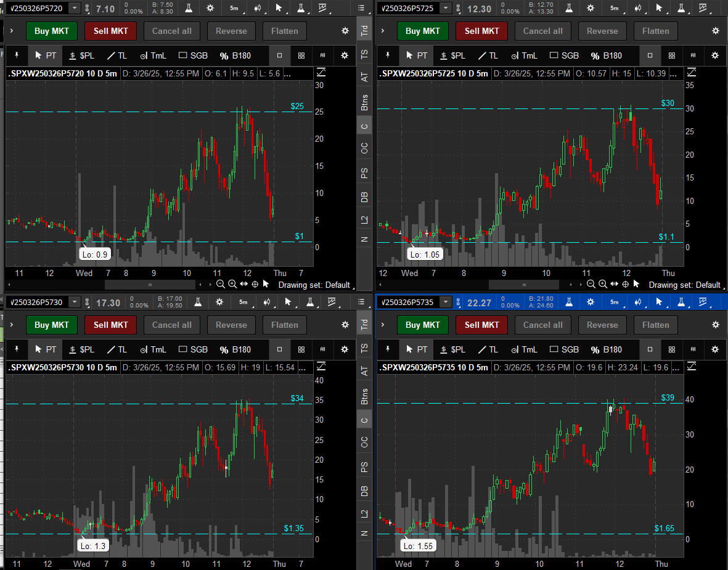Toggle the pin icon on P5720 drawing toolbar
This screenshot has height=570, width=728.
click(17, 55)
